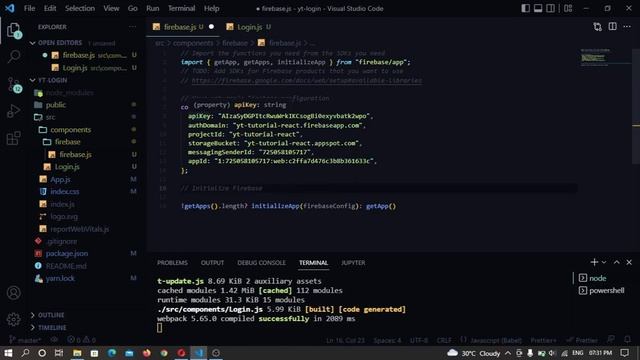Viewport: 640px width, 360px height.
Task: Open the Accounts menu icon
Action: [x=13, y=293]
